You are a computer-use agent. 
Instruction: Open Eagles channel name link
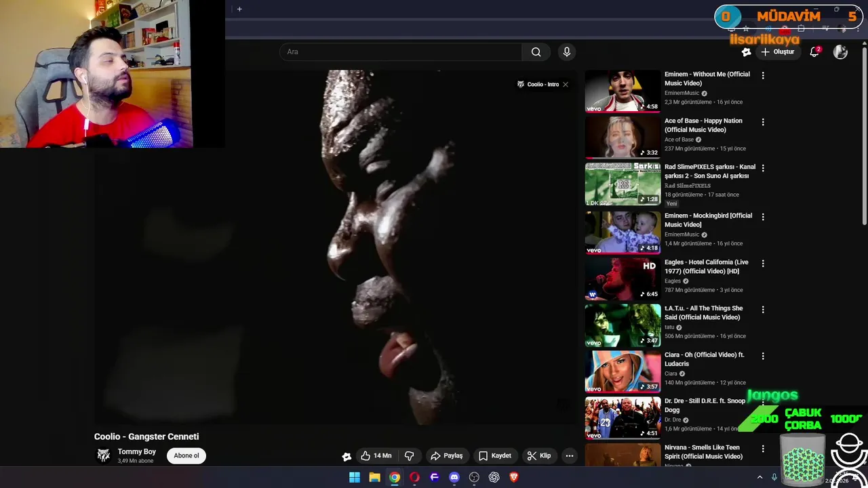[x=673, y=281]
